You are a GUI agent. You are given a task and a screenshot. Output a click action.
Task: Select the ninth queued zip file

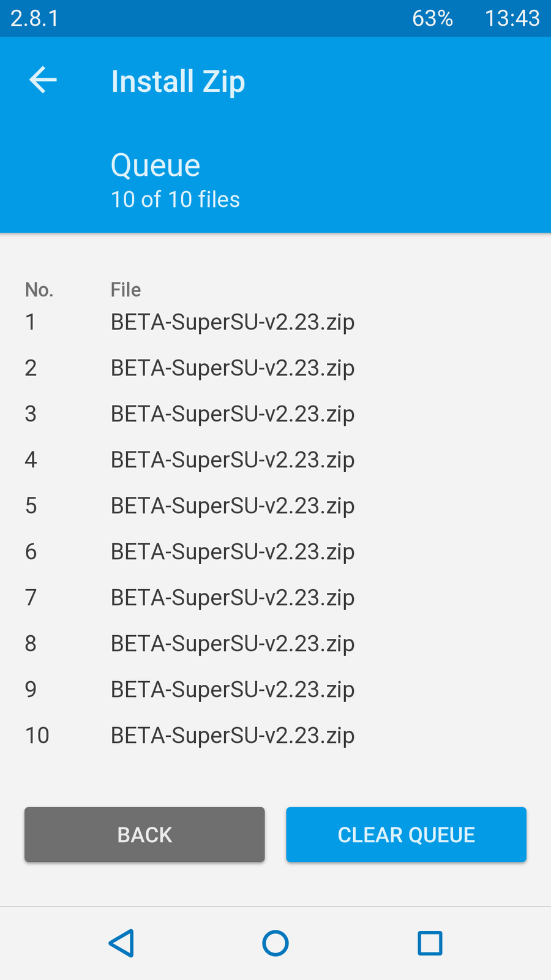(232, 690)
